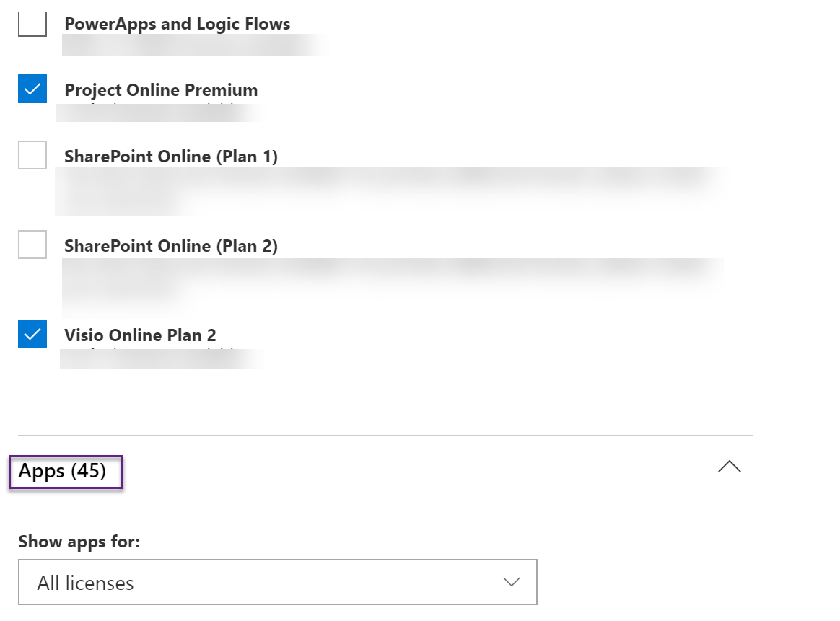
Task: Open the All licenses dropdown
Action: click(x=278, y=583)
